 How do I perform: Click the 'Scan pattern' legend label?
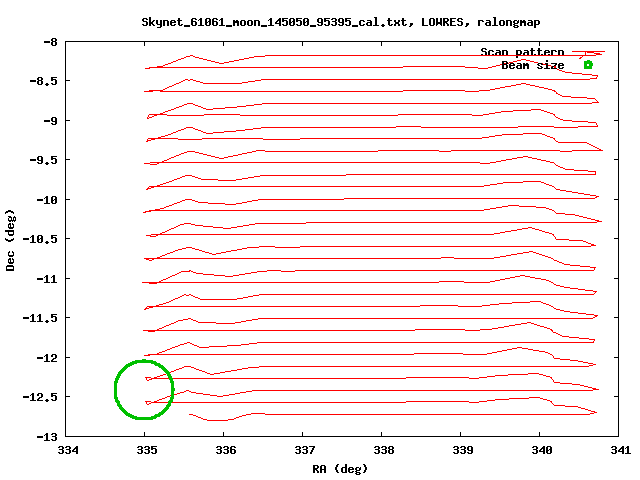[x=522, y=52]
